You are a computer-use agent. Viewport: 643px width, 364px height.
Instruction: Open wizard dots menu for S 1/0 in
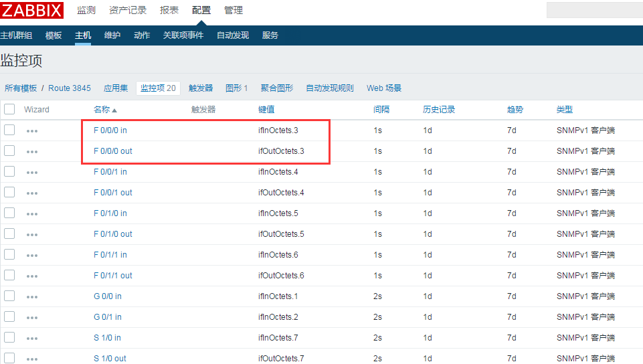click(x=32, y=339)
